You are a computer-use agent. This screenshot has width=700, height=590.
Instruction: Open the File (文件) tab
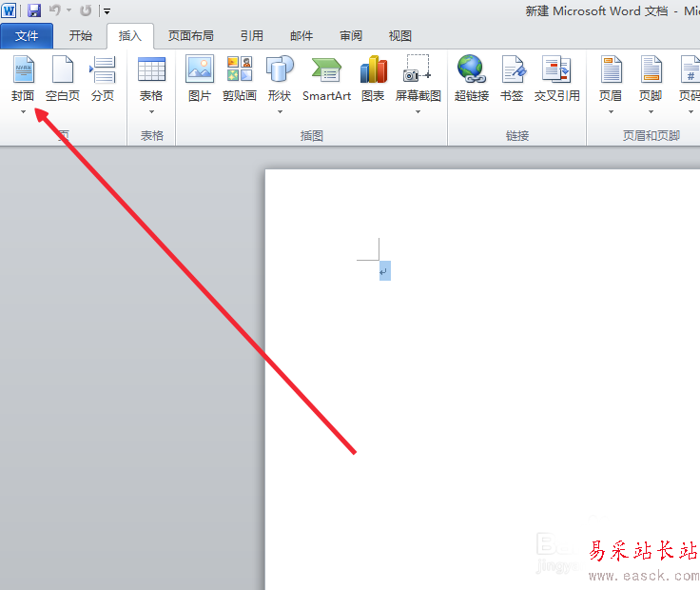tap(27, 36)
